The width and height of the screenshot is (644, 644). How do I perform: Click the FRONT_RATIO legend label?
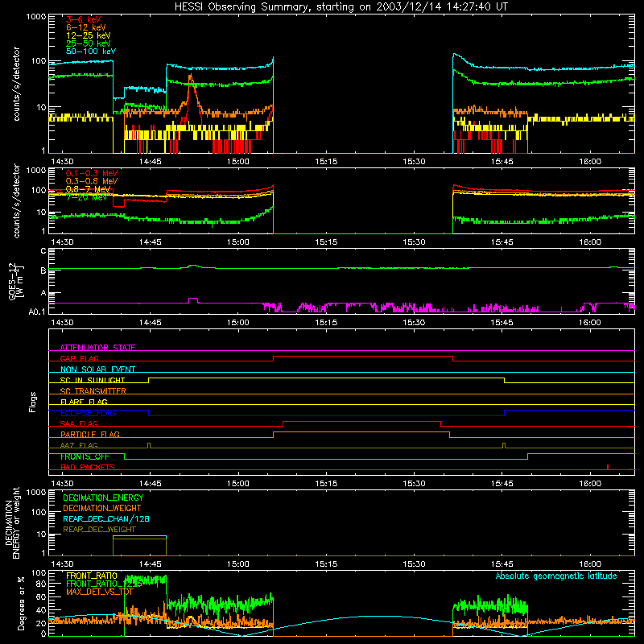(91, 576)
